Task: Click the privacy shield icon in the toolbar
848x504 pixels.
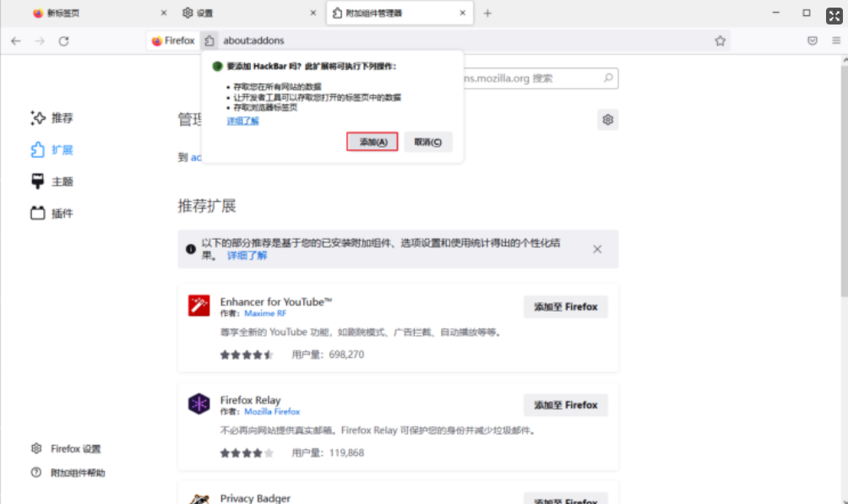Action: tap(813, 40)
